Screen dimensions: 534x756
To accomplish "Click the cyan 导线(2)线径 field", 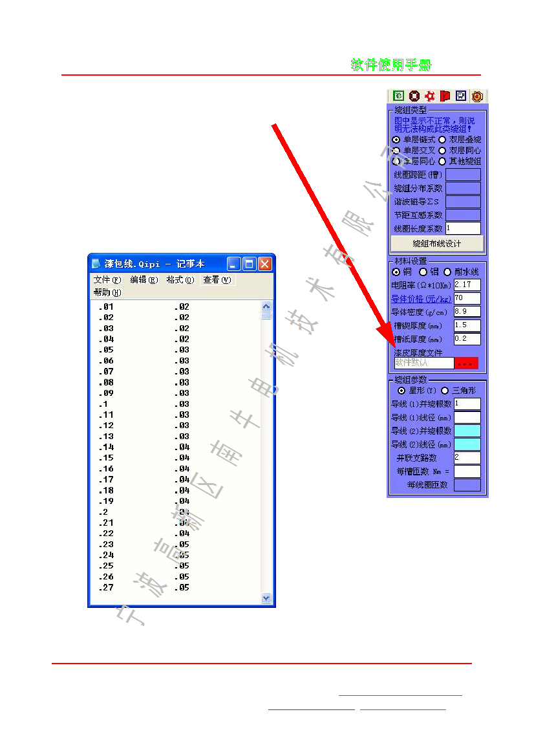I will tap(467, 444).
